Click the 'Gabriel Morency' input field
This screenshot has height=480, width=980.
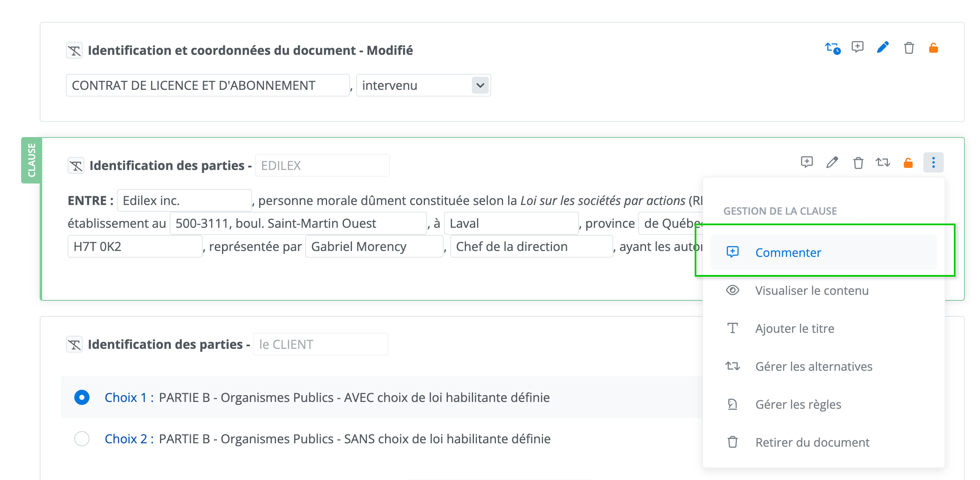pyautogui.click(x=374, y=247)
